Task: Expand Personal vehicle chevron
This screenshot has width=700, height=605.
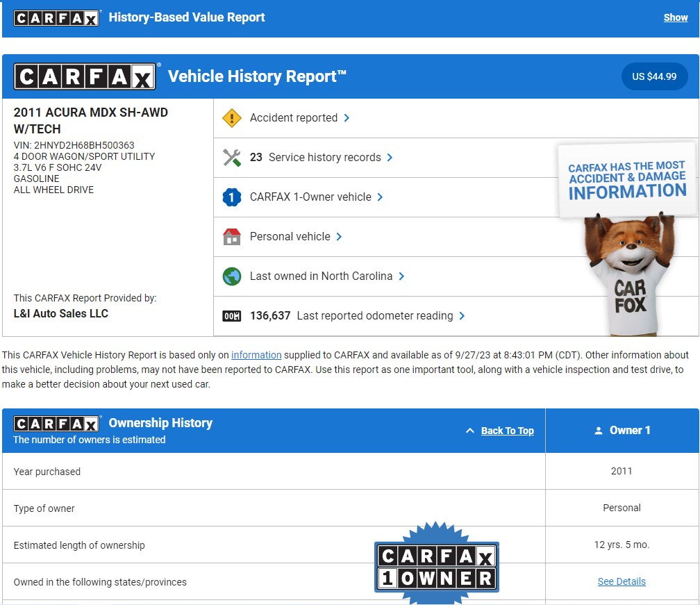Action: point(339,237)
